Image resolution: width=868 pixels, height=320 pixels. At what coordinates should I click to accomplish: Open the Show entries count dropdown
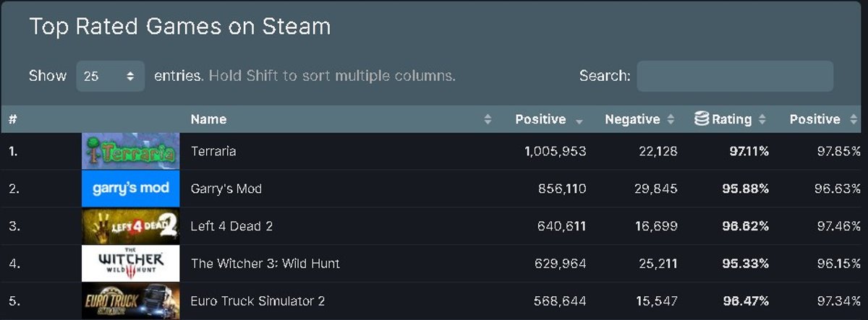(x=110, y=76)
